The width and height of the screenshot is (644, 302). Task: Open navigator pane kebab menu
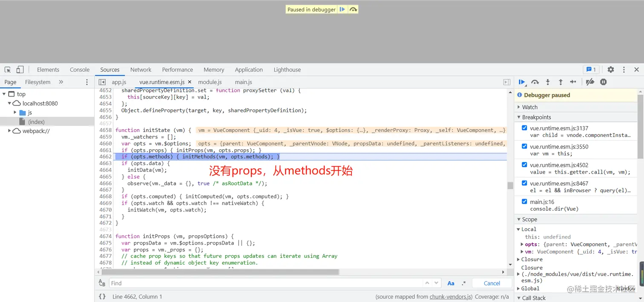pos(87,82)
